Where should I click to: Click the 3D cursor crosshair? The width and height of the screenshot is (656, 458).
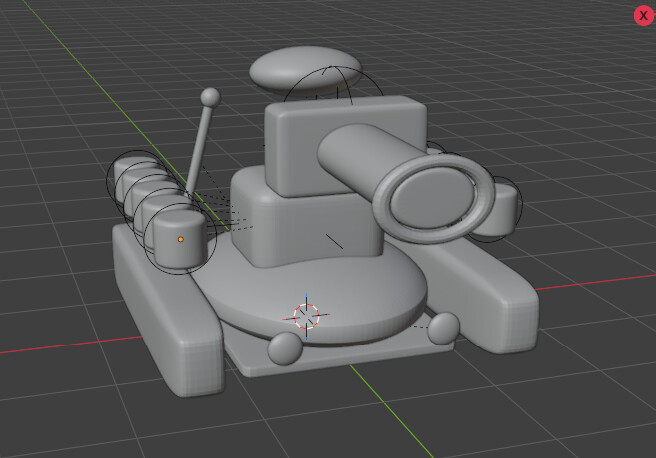(x=306, y=317)
